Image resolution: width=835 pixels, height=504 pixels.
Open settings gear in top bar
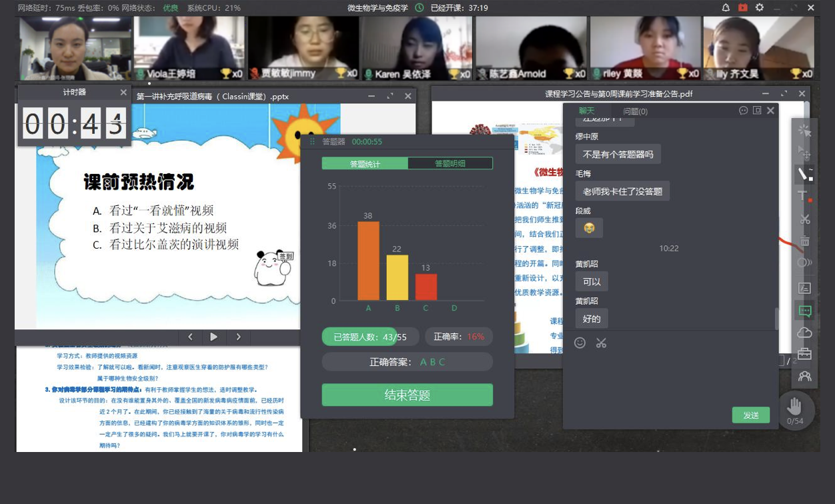click(x=760, y=8)
